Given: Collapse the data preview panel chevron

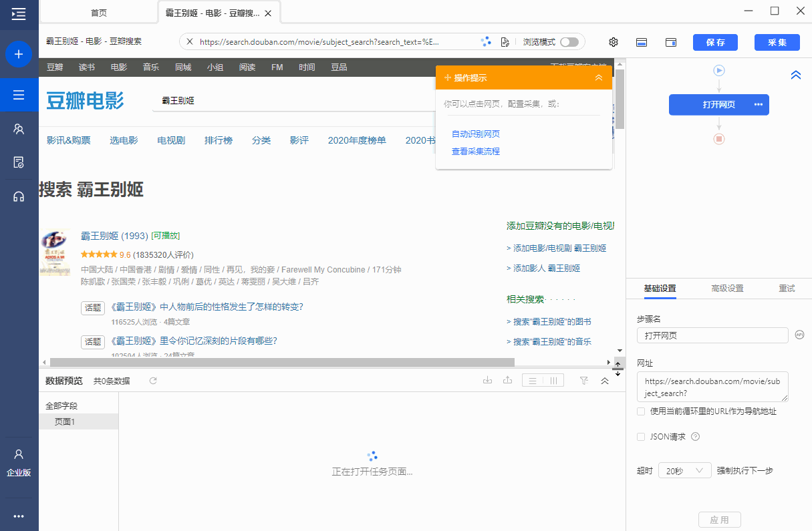Looking at the screenshot, I should (605, 381).
